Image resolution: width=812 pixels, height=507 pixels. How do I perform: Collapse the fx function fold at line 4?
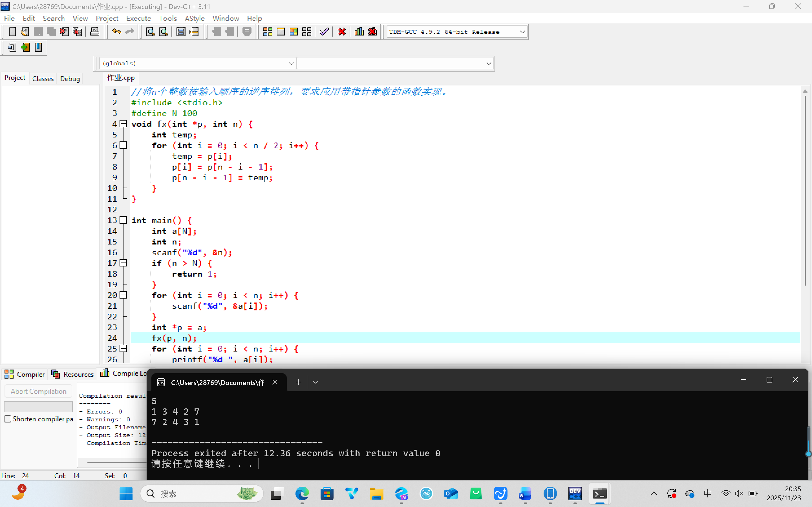click(x=123, y=124)
